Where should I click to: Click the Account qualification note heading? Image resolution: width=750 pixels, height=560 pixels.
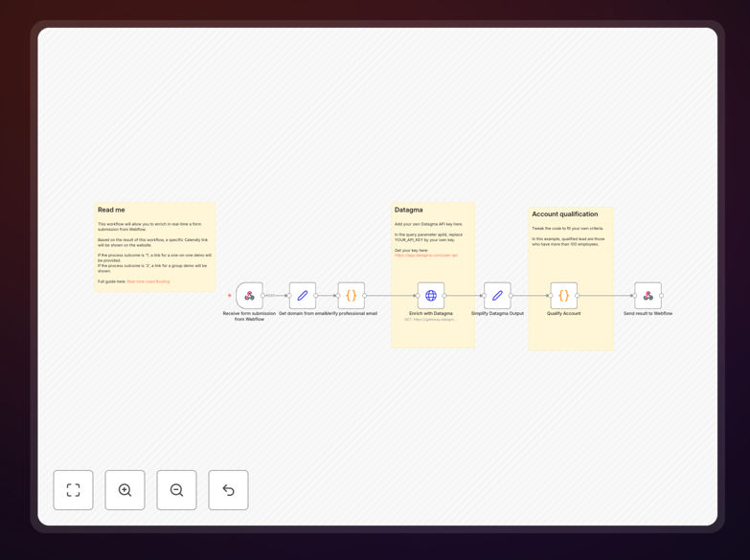[x=565, y=214]
